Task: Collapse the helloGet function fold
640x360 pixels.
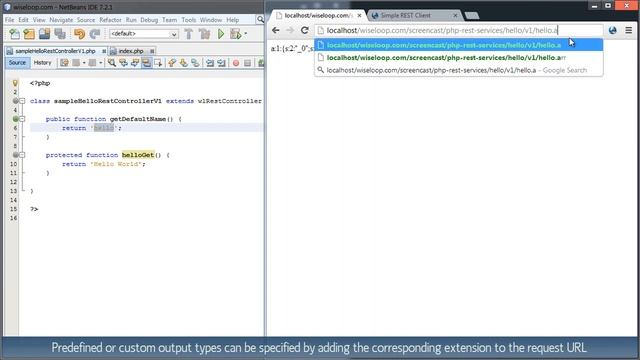Action: pyautogui.click(x=22, y=155)
